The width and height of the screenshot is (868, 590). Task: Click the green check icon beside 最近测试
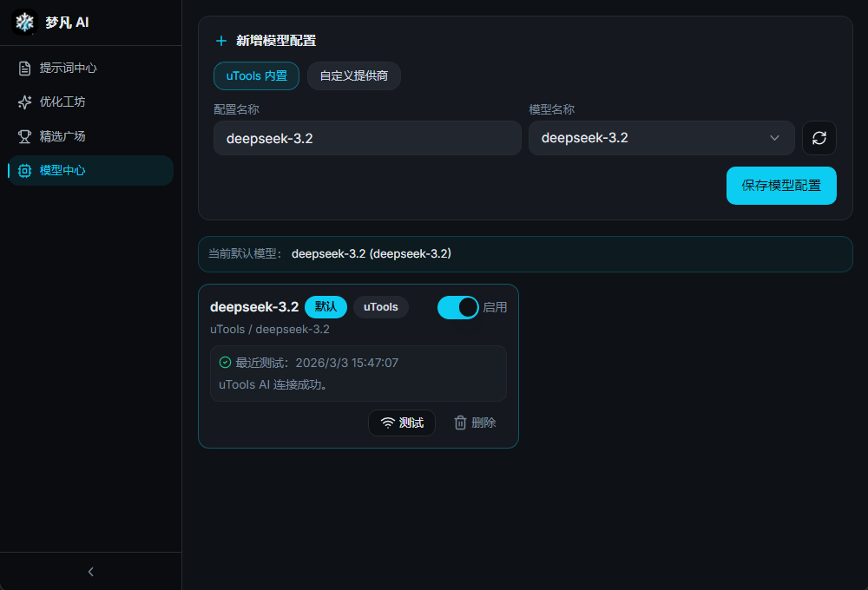[225, 363]
